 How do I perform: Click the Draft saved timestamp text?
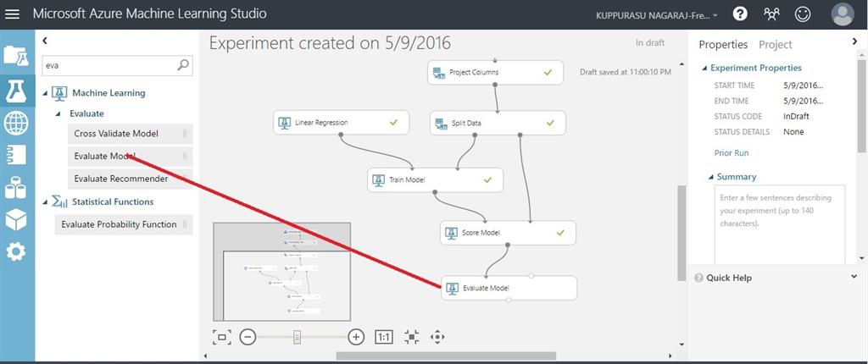pyautogui.click(x=626, y=72)
